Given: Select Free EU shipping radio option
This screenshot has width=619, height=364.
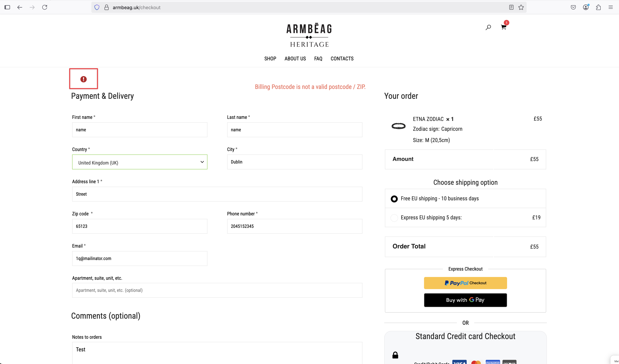Looking at the screenshot, I should [394, 199].
